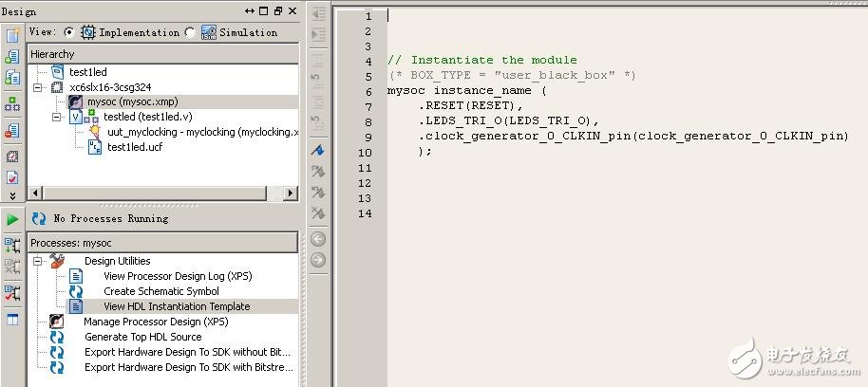Screen dimensions: 868x387
Task: Click Create Schematic Symbol process
Action: 161,291
